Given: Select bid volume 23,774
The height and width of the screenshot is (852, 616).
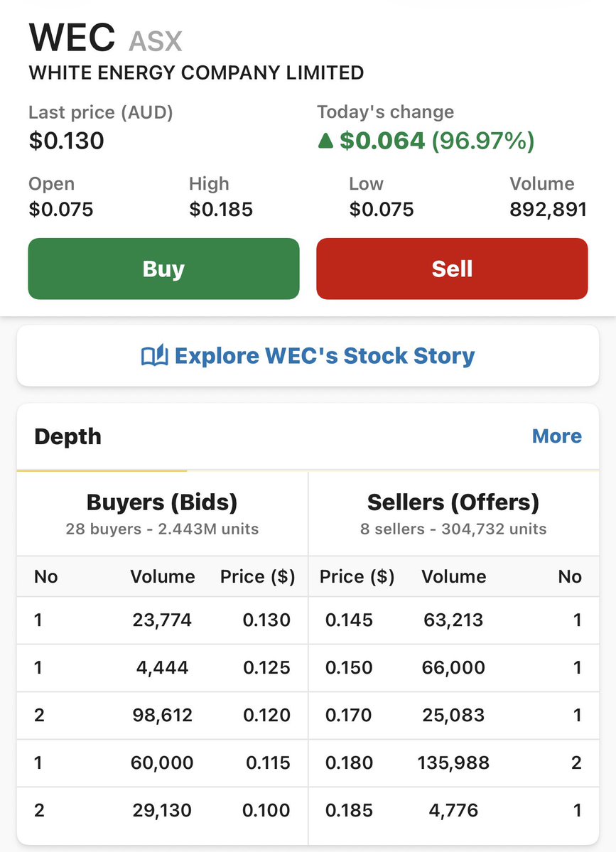Looking at the screenshot, I should 163,620.
